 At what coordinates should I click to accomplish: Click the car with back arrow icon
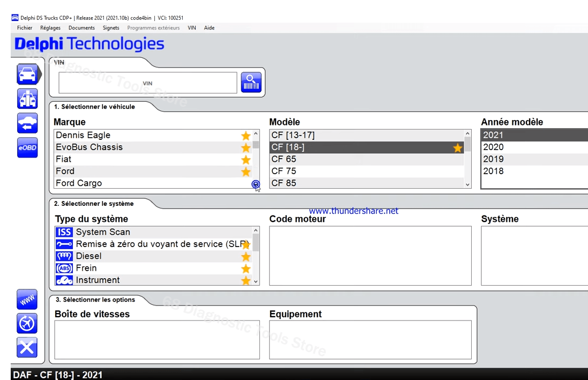[x=27, y=123]
